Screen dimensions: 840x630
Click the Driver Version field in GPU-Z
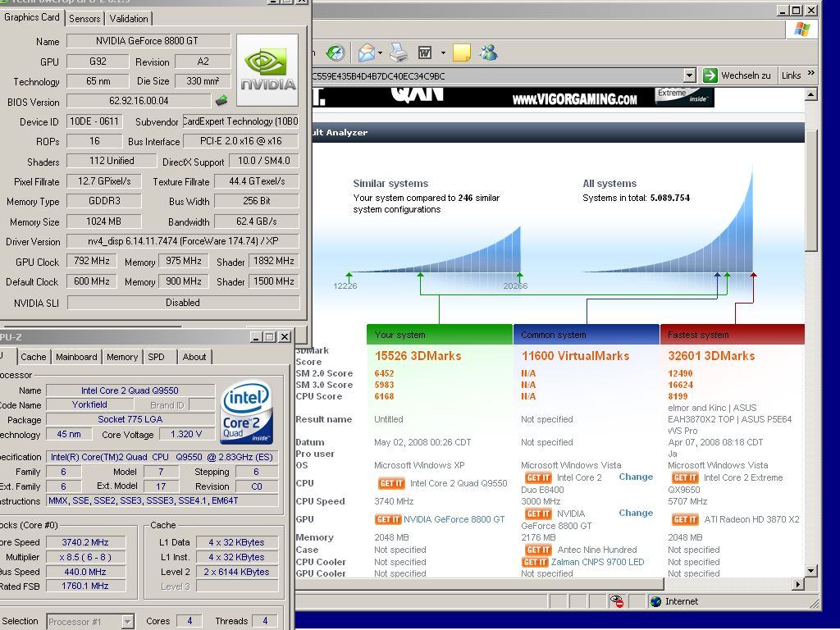[x=183, y=241]
